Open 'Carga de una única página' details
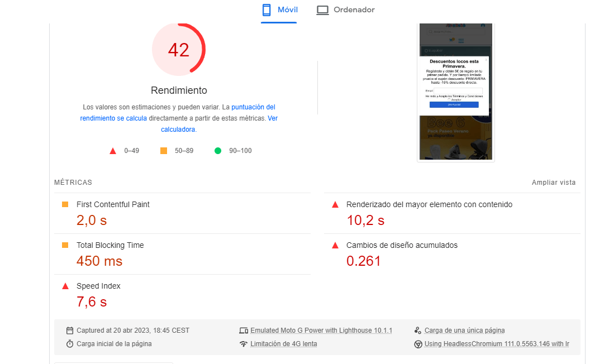590x364 pixels. coord(464,331)
